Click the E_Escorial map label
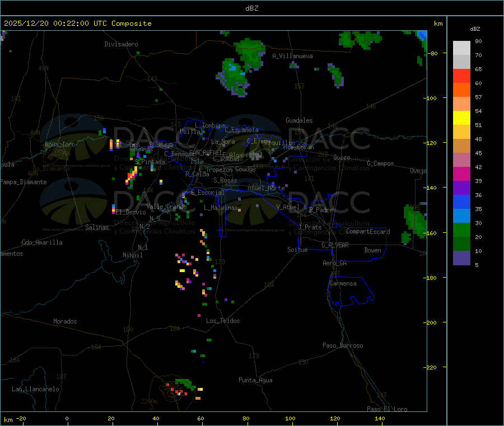Viewport: 504px width, 426px height. click(x=208, y=193)
